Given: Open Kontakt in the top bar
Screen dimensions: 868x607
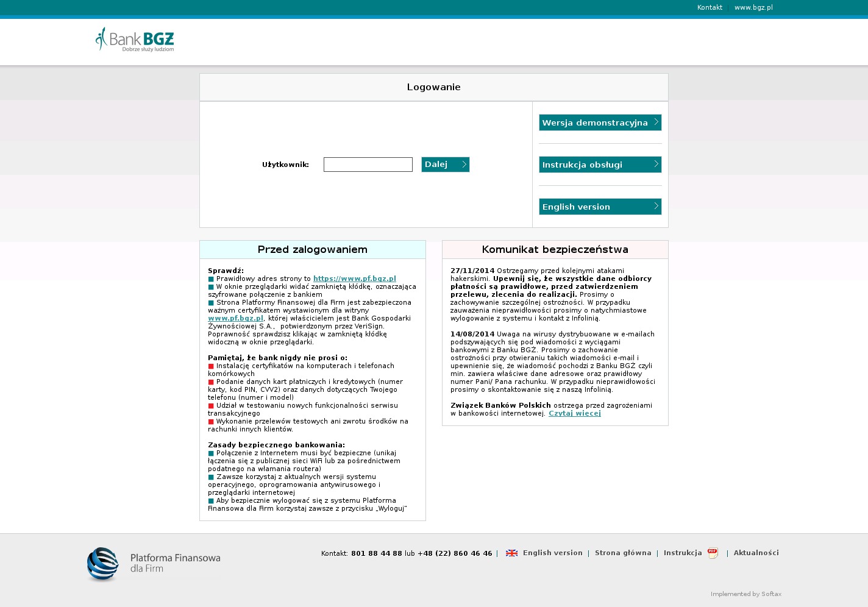Looking at the screenshot, I should tap(710, 8).
